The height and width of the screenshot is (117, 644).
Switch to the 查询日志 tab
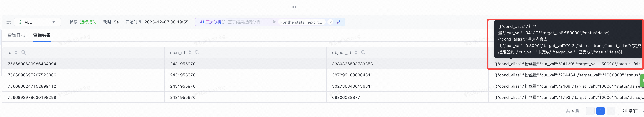point(16,35)
